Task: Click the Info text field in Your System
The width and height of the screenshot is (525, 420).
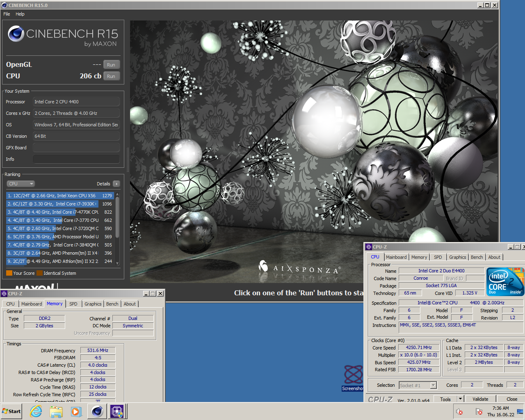Action: point(76,159)
